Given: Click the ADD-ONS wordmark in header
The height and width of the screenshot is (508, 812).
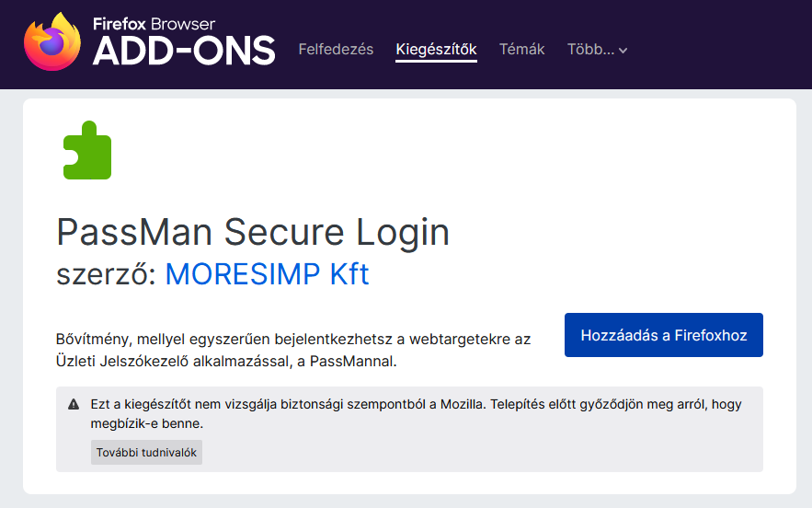Looking at the screenshot, I should click(x=184, y=51).
